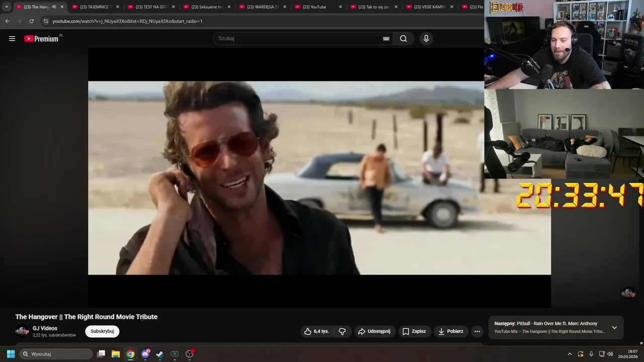Open the clock showing 16:07 20.03.2026
This screenshot has width=644, height=362.
(628, 354)
